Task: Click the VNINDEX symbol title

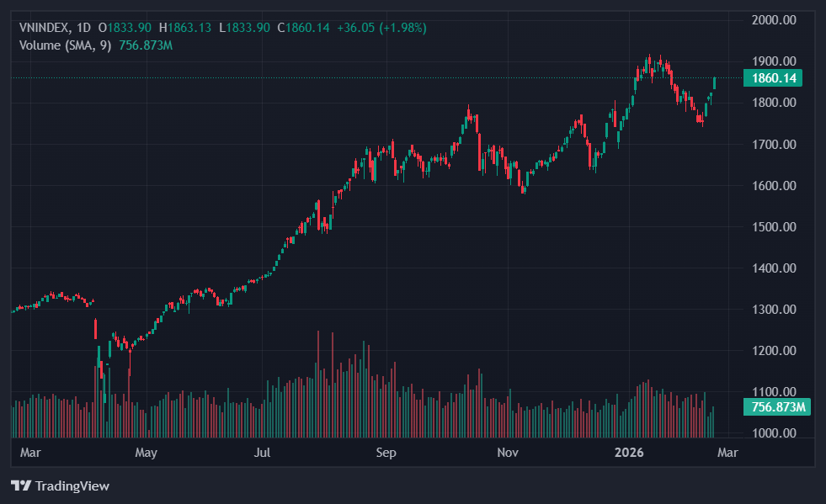Action: (45, 28)
